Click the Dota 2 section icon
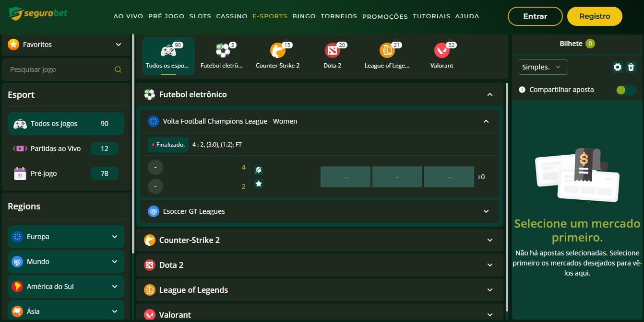 [150, 265]
